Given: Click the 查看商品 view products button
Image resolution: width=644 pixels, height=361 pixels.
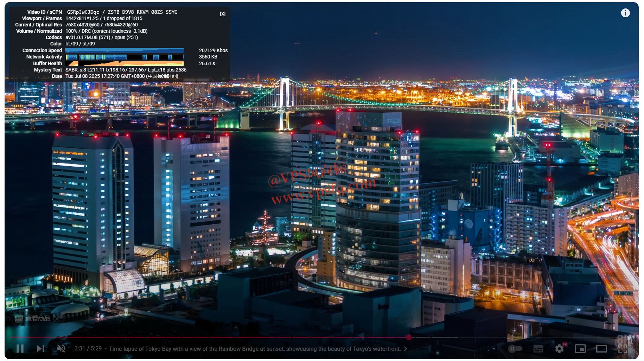Looking at the screenshot, I should click(38, 318).
